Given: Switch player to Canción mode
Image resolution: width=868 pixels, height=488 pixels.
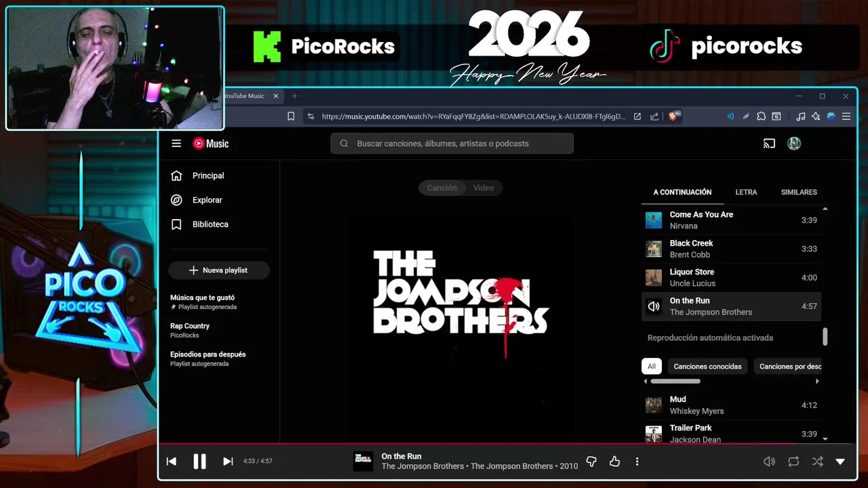Looking at the screenshot, I should pyautogui.click(x=442, y=188).
